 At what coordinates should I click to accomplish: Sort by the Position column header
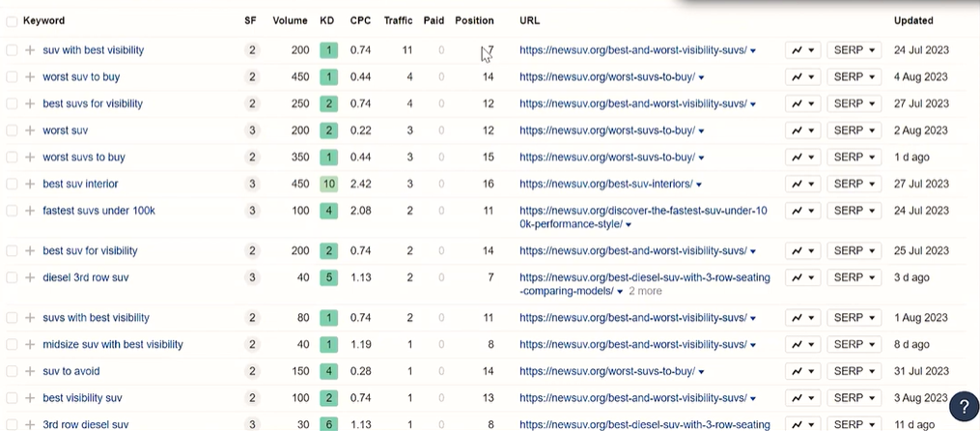474,20
